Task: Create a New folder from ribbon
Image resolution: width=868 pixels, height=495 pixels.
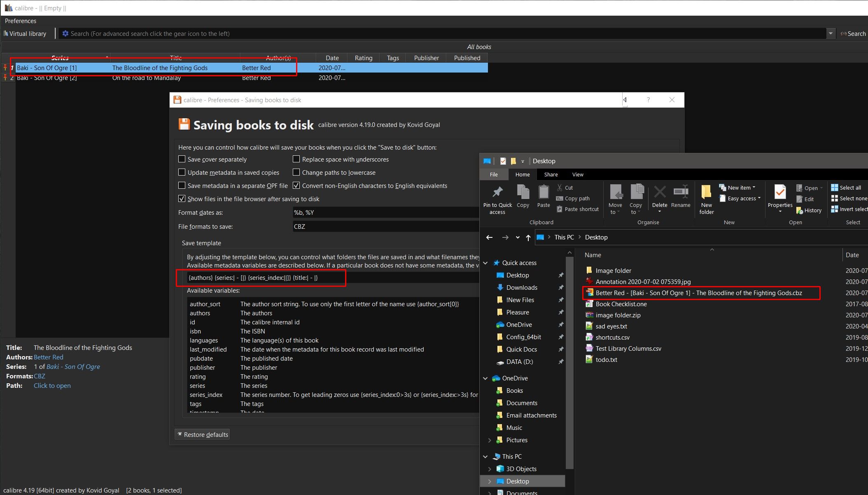Action: coord(706,192)
